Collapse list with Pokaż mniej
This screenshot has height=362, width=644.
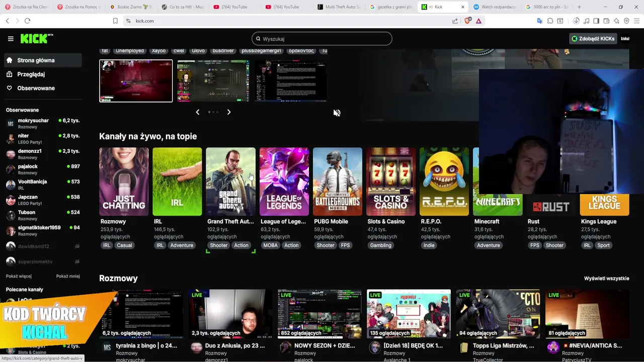click(68, 276)
